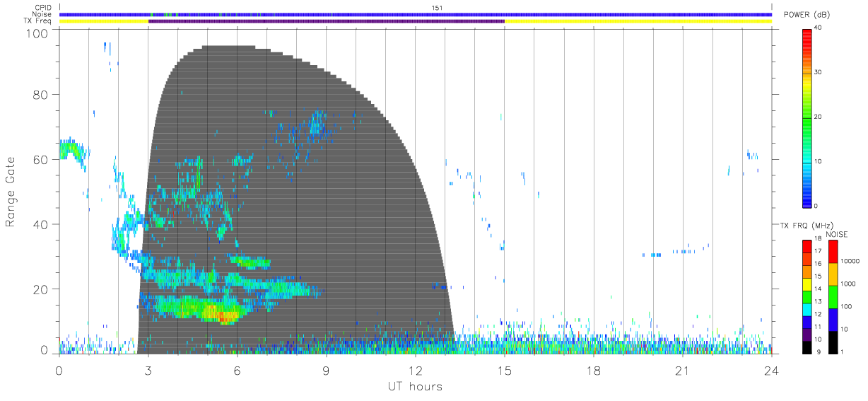Click the POWER (dB) color bar
The image size is (868, 401).
pyautogui.click(x=807, y=117)
